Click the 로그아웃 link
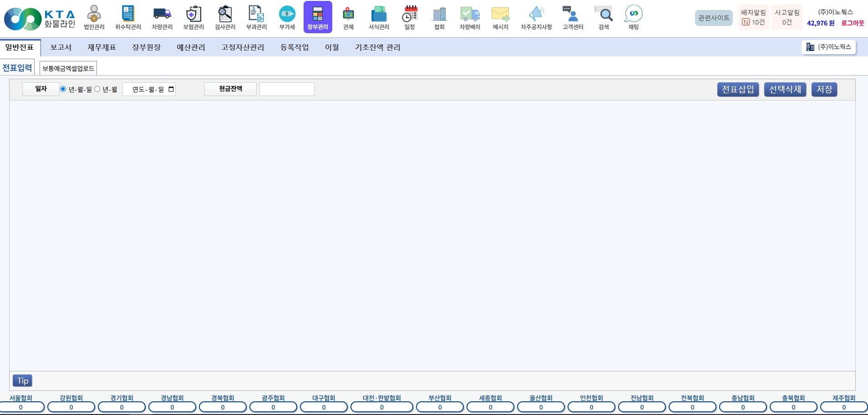Screen dimensions: 868x415 (852, 23)
